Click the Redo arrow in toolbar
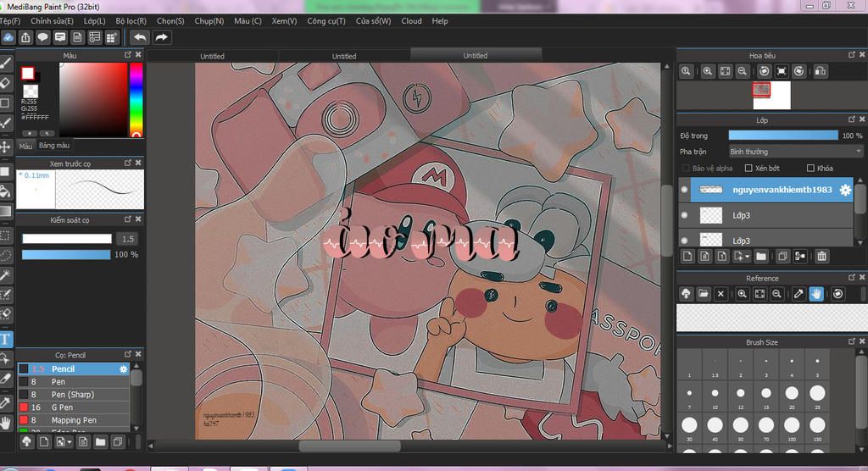The image size is (868, 471). tap(161, 37)
